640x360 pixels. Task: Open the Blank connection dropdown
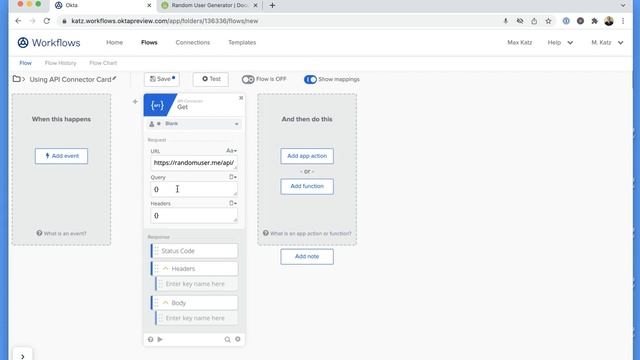[193, 124]
